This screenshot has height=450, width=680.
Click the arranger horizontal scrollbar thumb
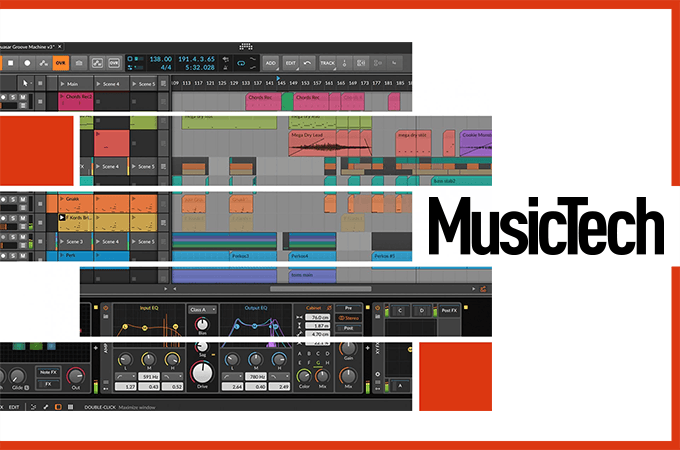[x=320, y=289]
